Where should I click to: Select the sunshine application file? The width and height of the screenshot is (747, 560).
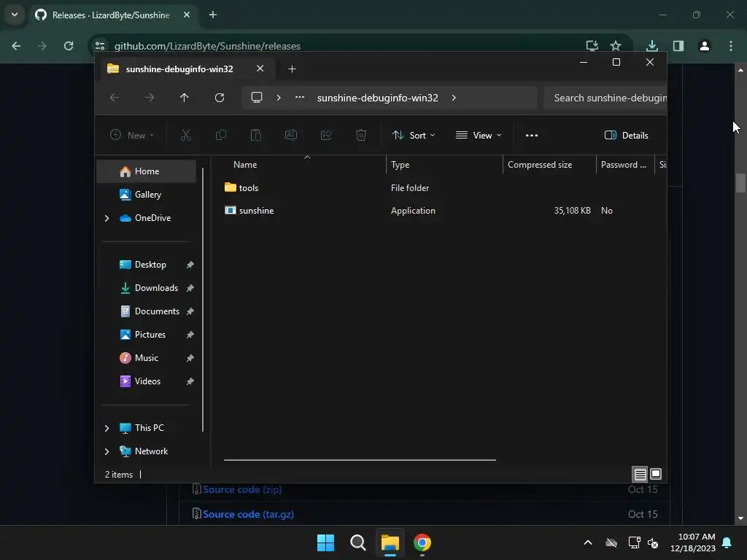pyautogui.click(x=438, y=211)
